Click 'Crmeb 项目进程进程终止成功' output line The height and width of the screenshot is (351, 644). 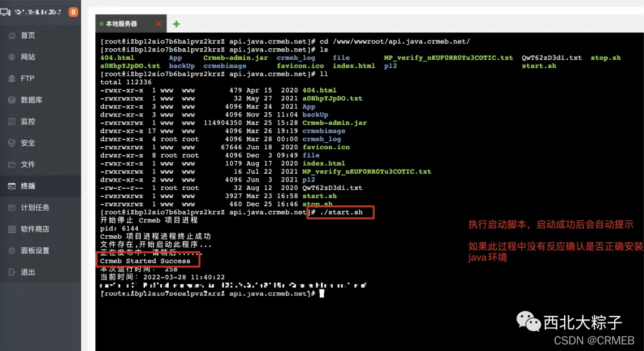(x=155, y=236)
